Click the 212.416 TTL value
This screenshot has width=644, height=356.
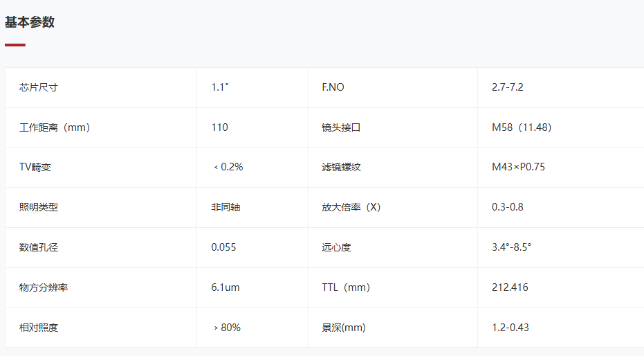tap(510, 287)
